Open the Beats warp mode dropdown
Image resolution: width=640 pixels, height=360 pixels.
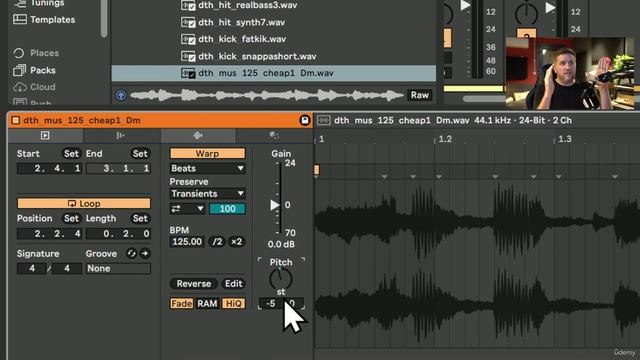coord(207,168)
